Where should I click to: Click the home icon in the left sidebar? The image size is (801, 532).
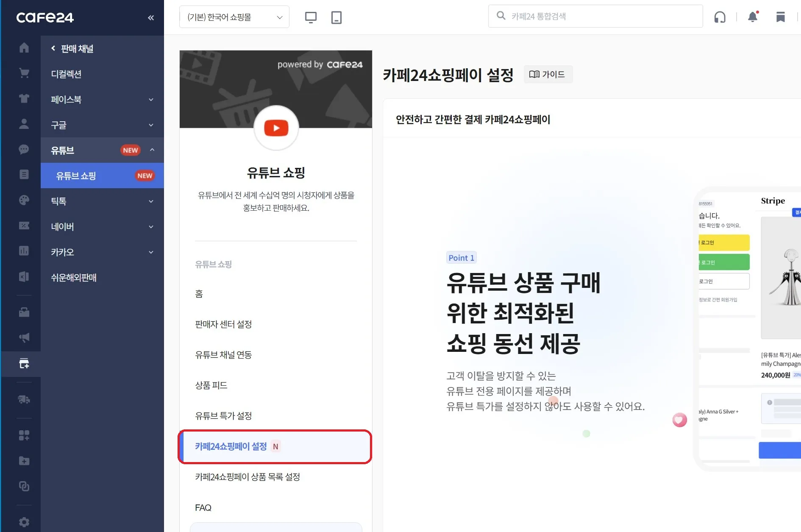24,48
